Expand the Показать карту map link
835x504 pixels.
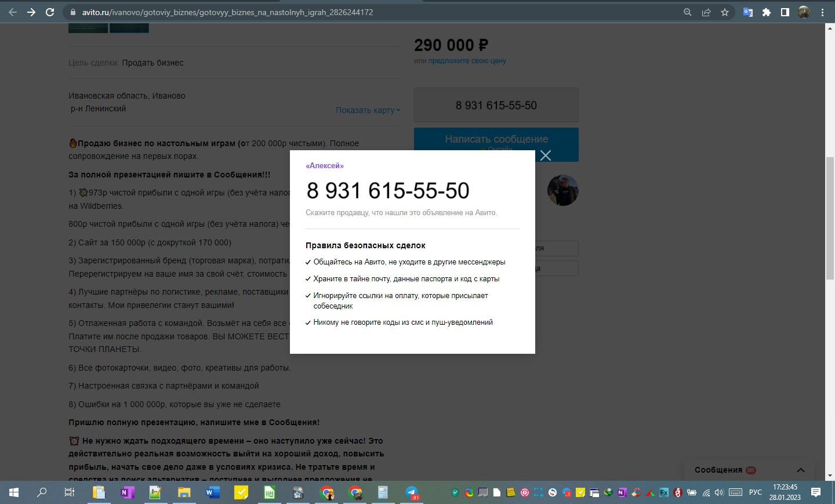(368, 110)
